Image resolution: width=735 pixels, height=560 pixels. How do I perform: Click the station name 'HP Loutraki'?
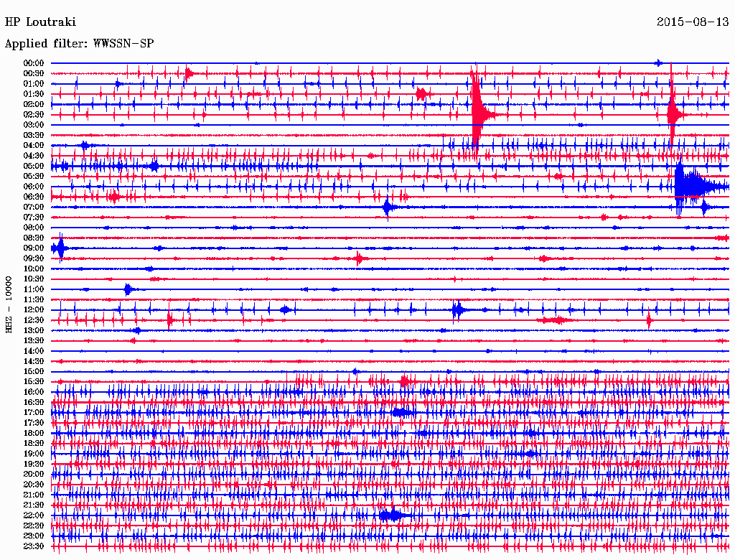click(40, 22)
